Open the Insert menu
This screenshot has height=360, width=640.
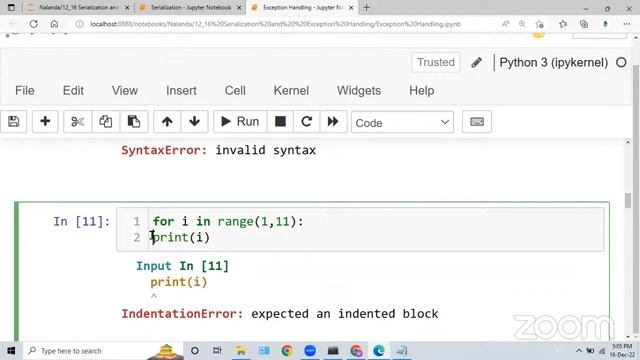(x=181, y=91)
